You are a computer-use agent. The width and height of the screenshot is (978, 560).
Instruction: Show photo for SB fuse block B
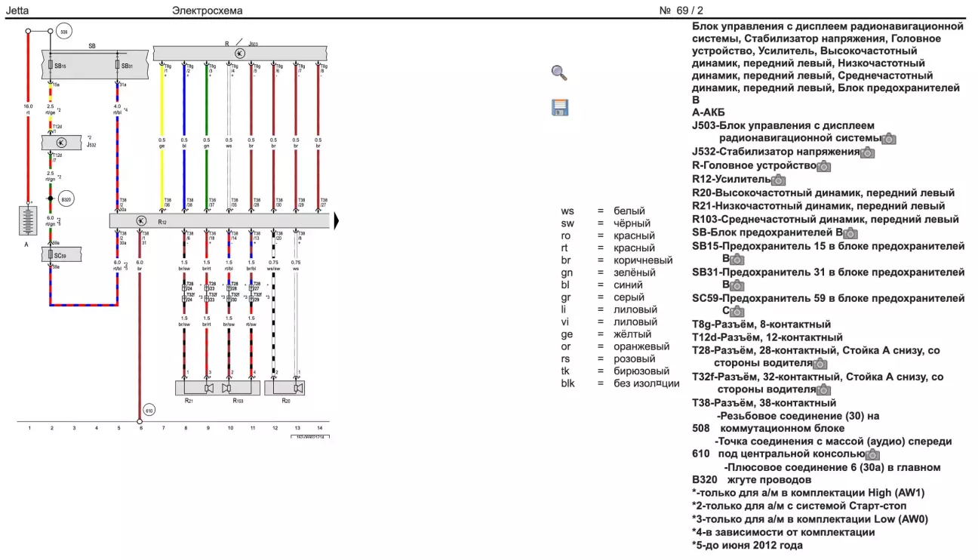(x=850, y=234)
